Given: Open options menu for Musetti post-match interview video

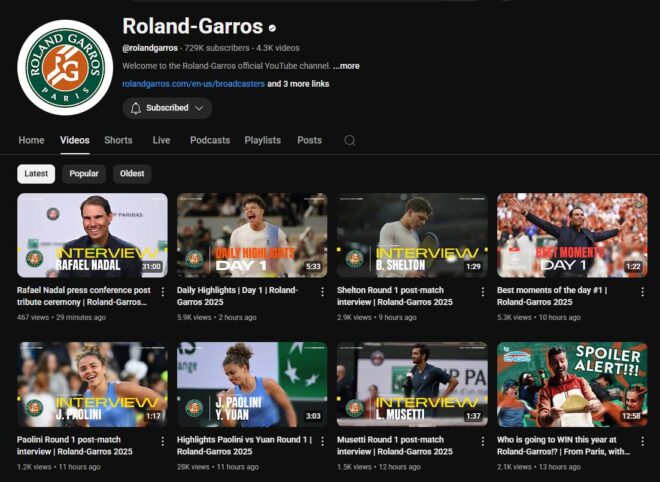Looking at the screenshot, I should tap(482, 441).
